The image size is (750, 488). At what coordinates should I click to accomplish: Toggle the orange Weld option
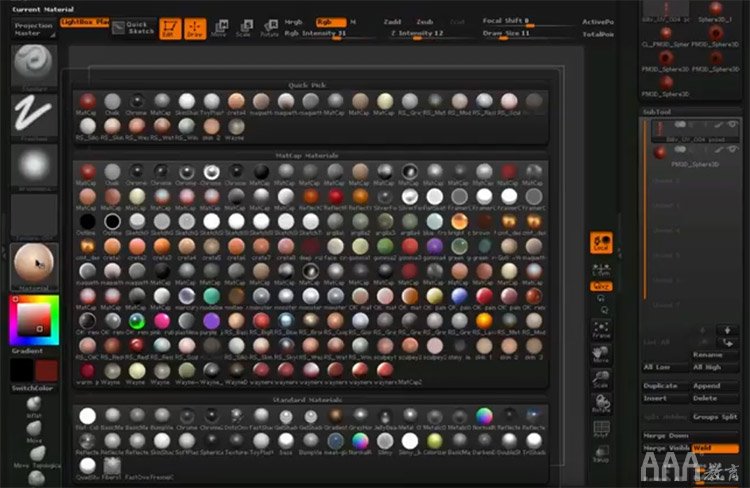(x=715, y=448)
